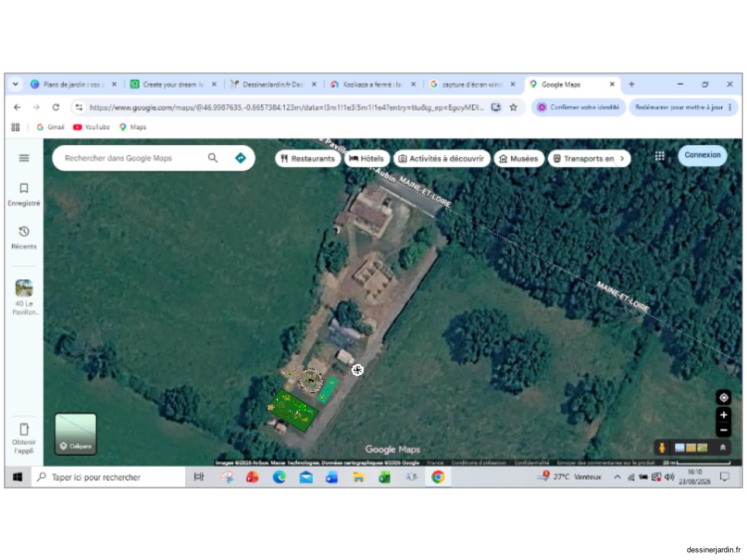747x560 pixels.
Task: Show hidden system tray icons
Action: (x=617, y=477)
